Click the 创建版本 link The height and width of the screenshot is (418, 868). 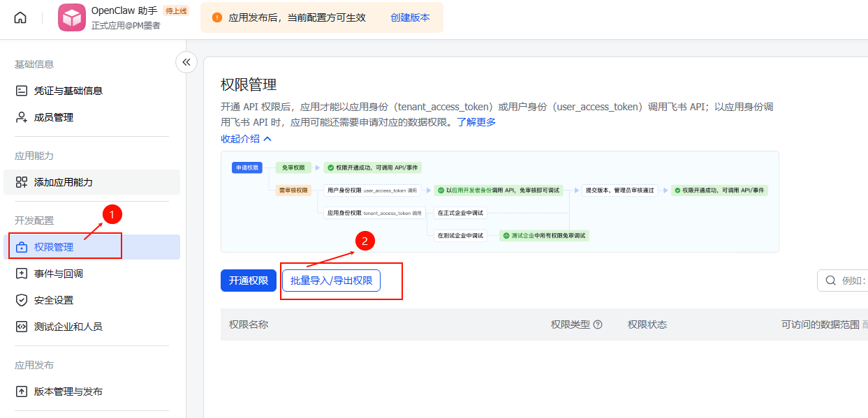tap(410, 17)
